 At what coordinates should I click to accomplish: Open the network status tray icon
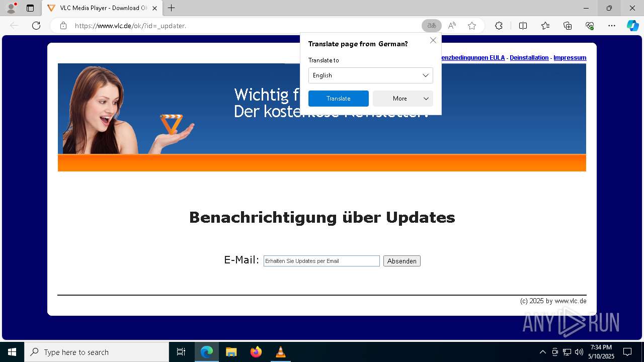pos(567,352)
